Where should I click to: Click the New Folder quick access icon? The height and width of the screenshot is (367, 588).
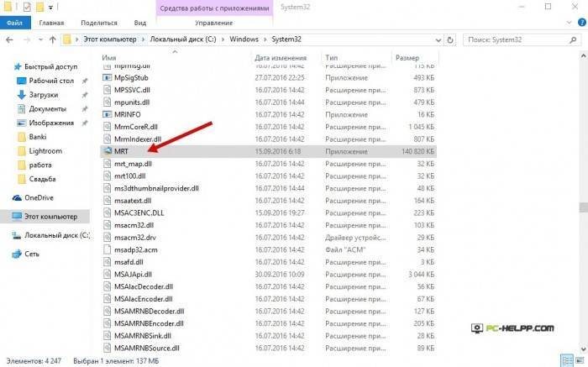click(39, 7)
